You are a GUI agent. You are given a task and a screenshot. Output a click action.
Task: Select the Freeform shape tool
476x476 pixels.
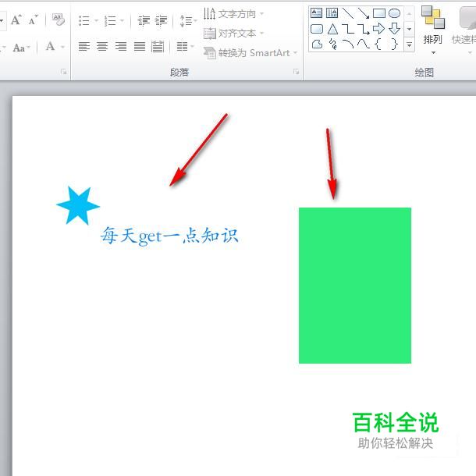(317, 44)
